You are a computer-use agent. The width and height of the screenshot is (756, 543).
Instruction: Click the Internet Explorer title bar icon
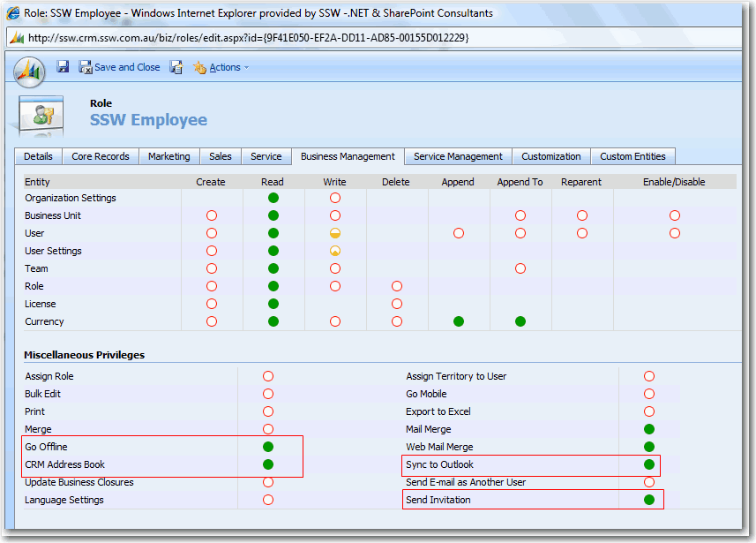coord(13,13)
